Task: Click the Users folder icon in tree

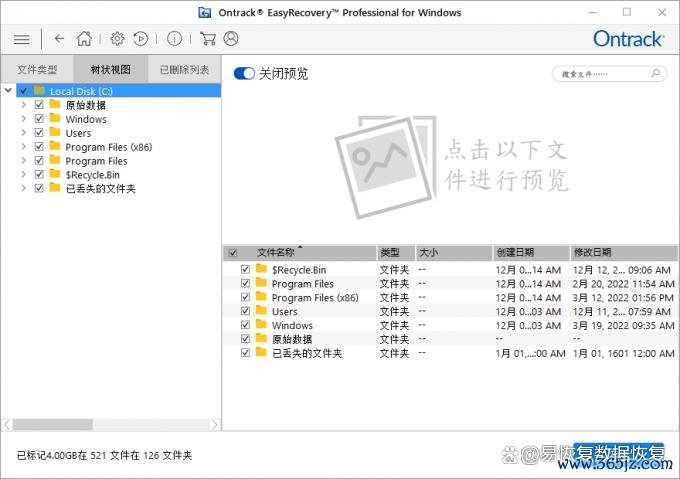Action: 55,132
